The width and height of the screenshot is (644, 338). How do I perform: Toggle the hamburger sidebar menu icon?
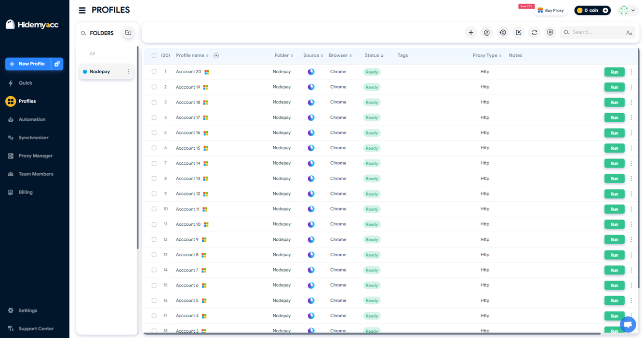coord(82,10)
